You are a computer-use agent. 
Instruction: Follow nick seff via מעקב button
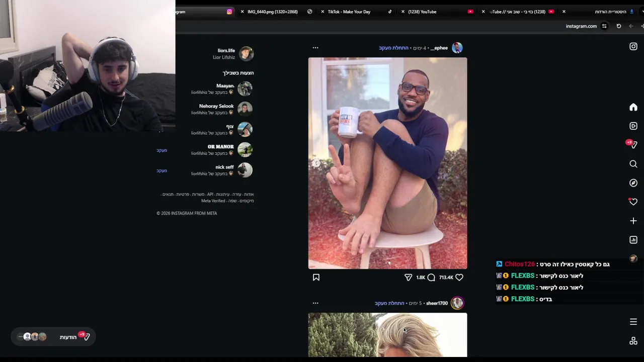[x=162, y=170]
